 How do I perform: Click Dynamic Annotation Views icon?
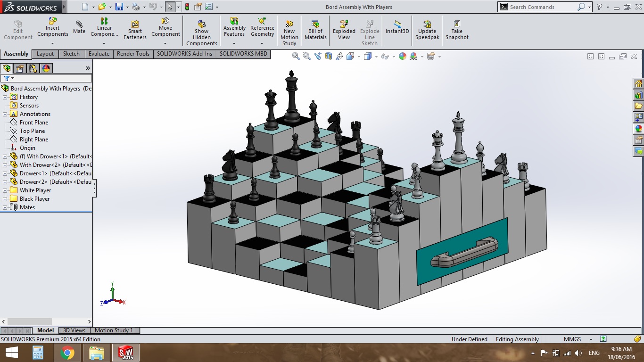click(339, 56)
